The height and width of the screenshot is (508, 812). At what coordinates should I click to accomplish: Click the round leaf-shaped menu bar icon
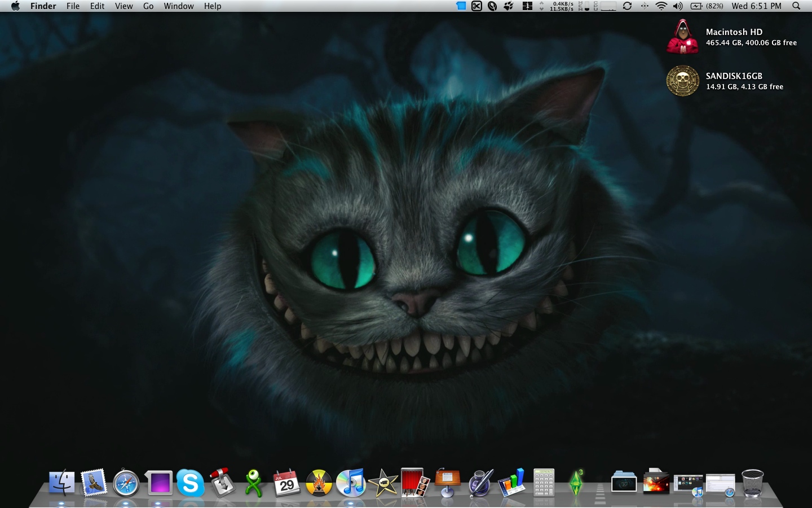tap(492, 6)
